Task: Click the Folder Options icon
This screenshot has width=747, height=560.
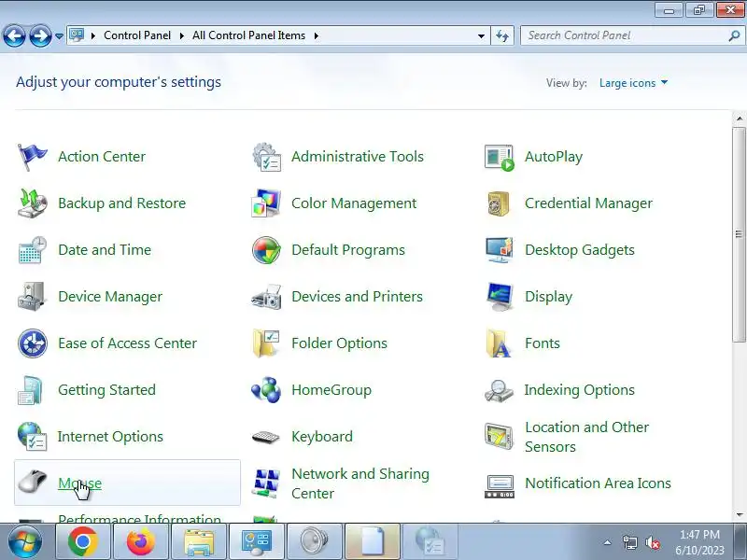Action: coord(266,343)
